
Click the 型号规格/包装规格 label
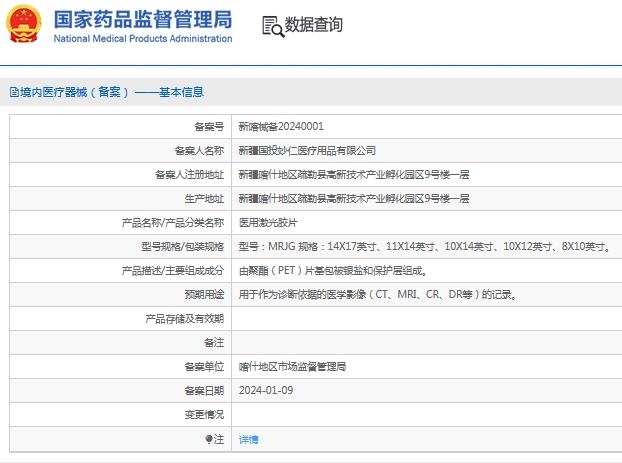pyautogui.click(x=182, y=247)
